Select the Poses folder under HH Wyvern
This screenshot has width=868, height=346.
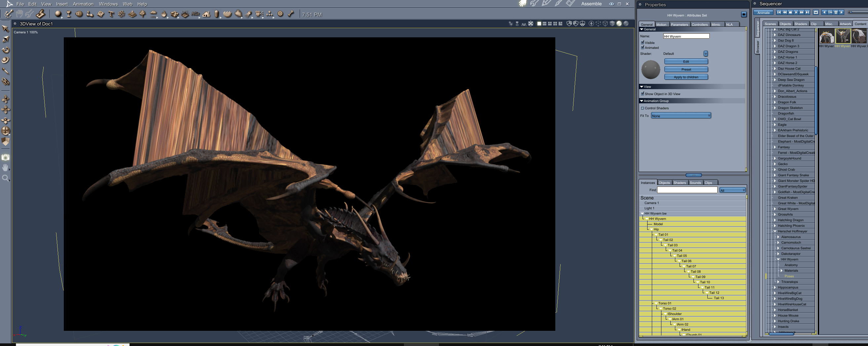(x=789, y=276)
